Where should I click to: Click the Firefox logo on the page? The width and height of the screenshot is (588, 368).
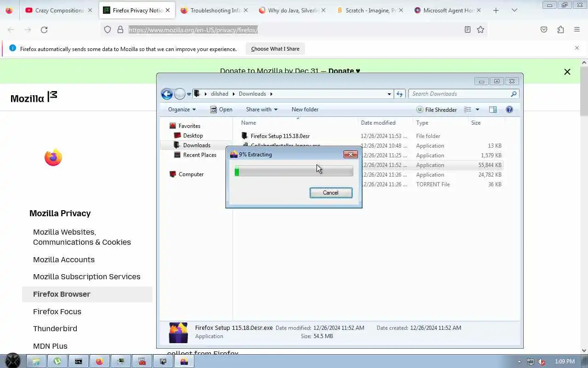53,157
